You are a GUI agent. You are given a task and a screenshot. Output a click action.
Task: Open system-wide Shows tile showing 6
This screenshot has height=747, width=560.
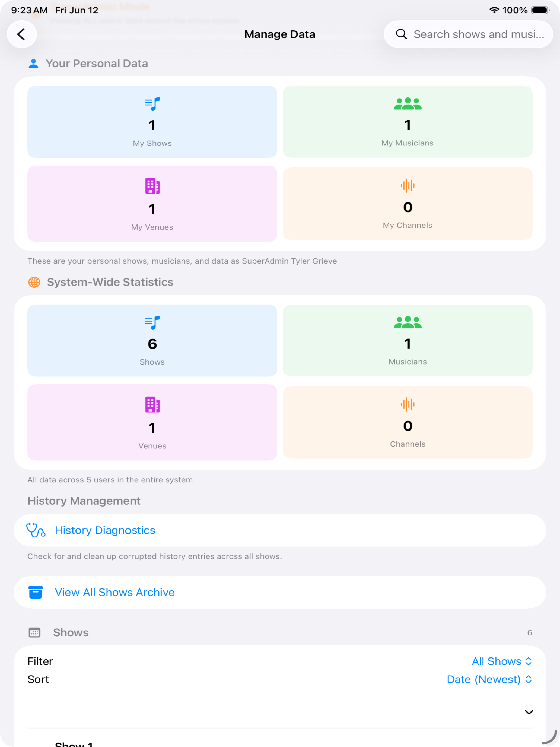152,340
